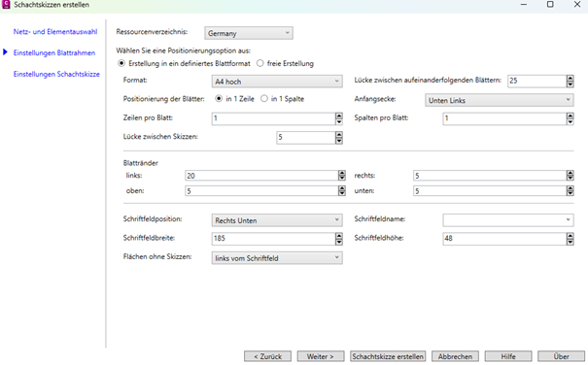This screenshot has width=588, height=365.
Task: Click the Blattränder oben field
Action: pos(261,190)
